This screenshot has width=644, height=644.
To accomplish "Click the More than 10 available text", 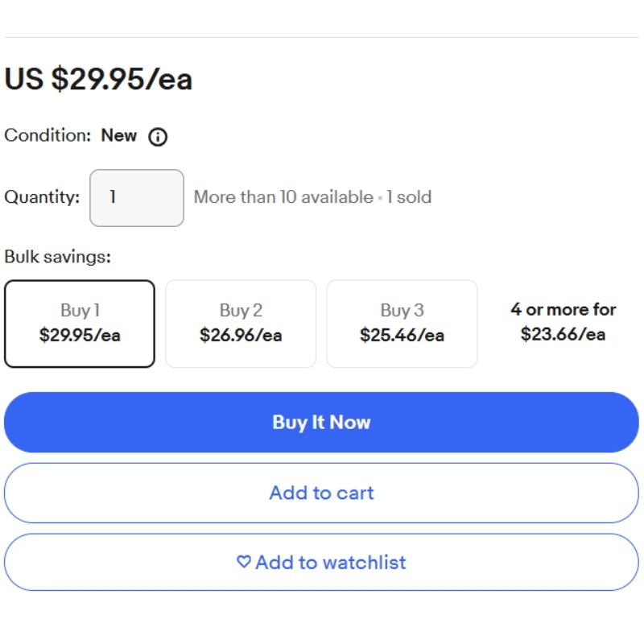I will 283,197.
